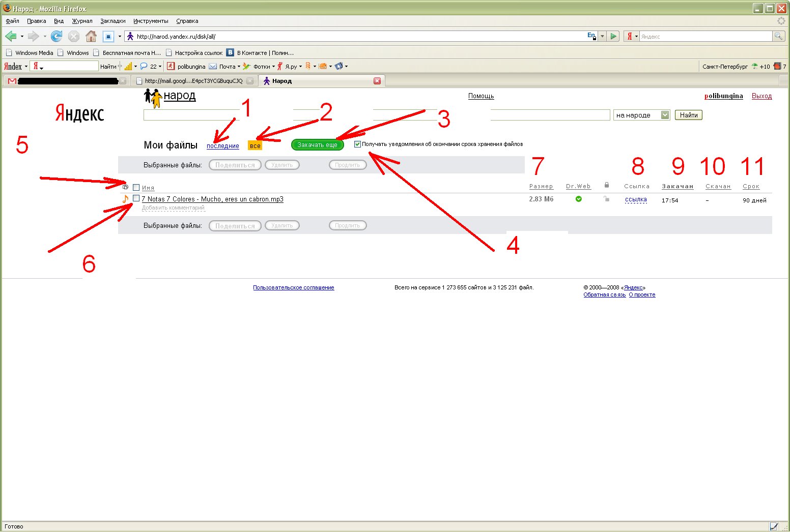Viewport: 790px width, 532px height.
Task: Select the checkbox for the 7 Notas mp3 file
Action: pos(136,198)
